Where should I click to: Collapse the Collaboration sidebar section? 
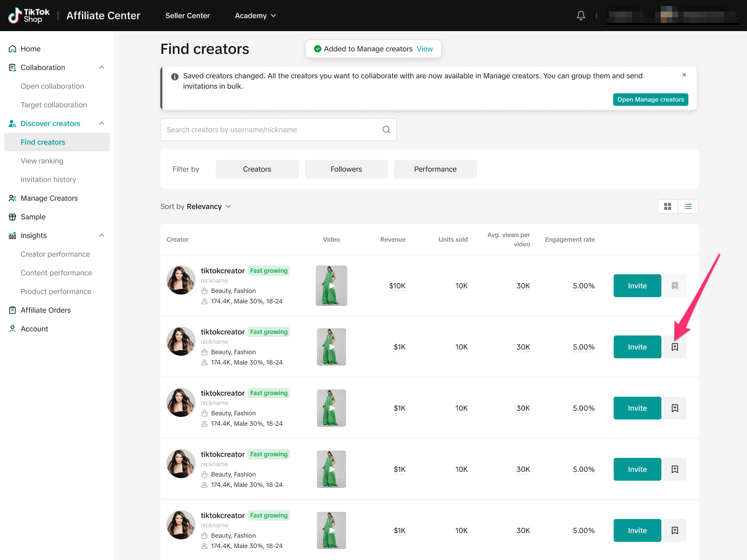(102, 67)
